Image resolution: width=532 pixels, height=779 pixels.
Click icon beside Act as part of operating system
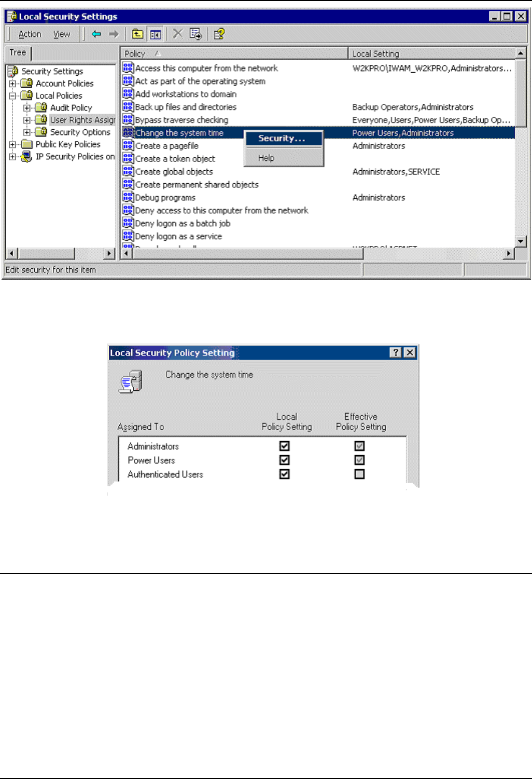coord(128,81)
